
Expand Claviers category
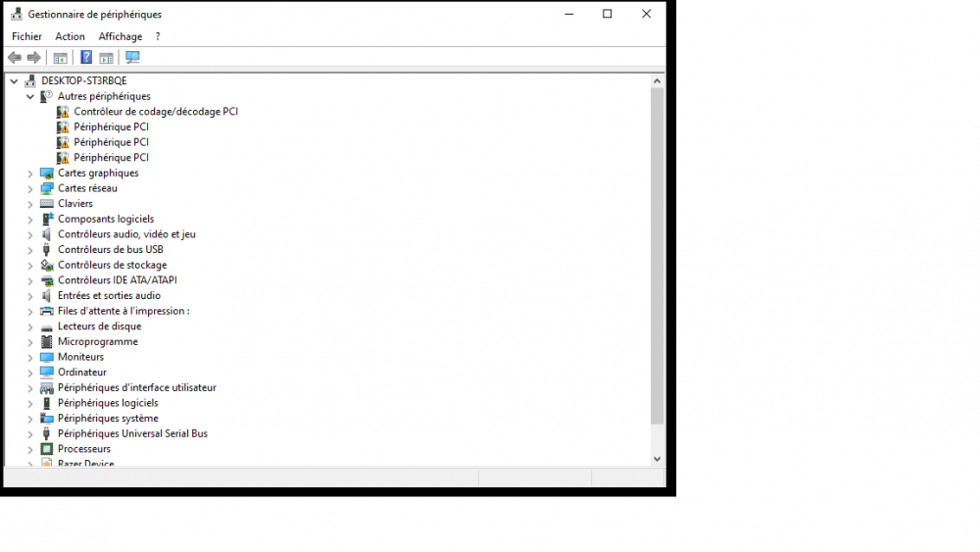pos(30,204)
